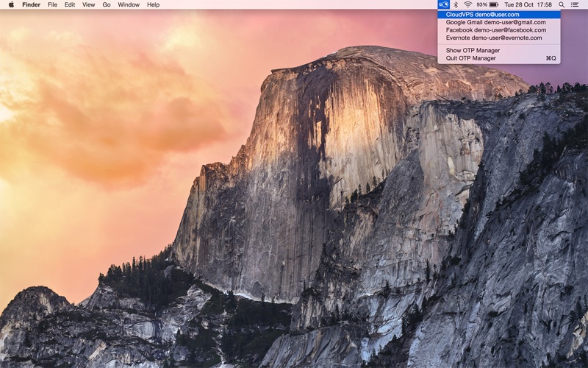The width and height of the screenshot is (588, 368).
Task: Click the Tue 28 Oct 17:58 clock
Action: point(528,4)
